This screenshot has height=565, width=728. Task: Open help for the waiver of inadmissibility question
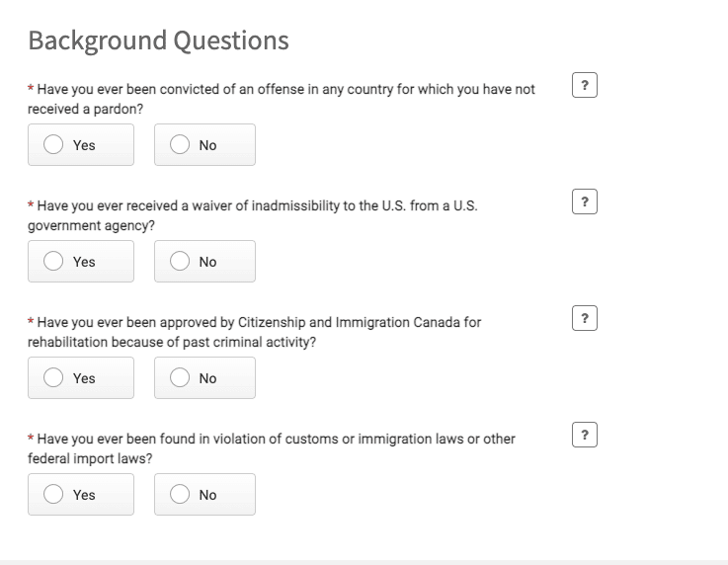coord(585,202)
